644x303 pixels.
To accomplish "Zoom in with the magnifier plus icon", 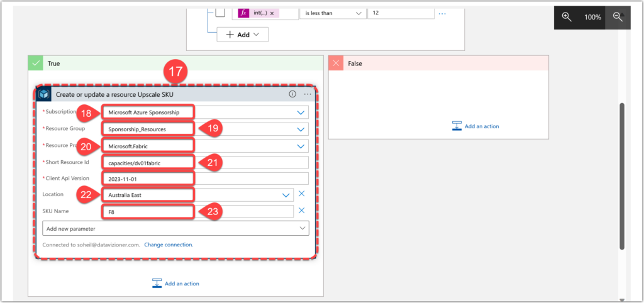I will (x=567, y=17).
